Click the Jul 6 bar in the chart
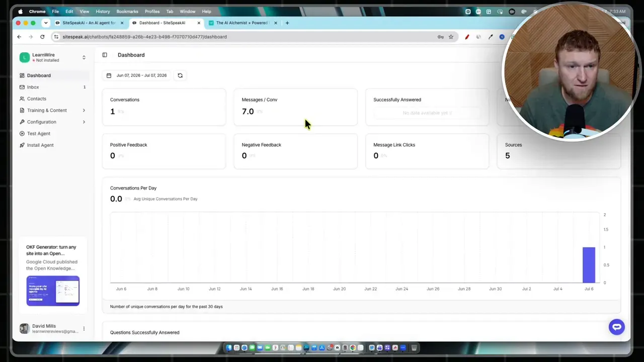The height and width of the screenshot is (362, 644). [x=589, y=265]
